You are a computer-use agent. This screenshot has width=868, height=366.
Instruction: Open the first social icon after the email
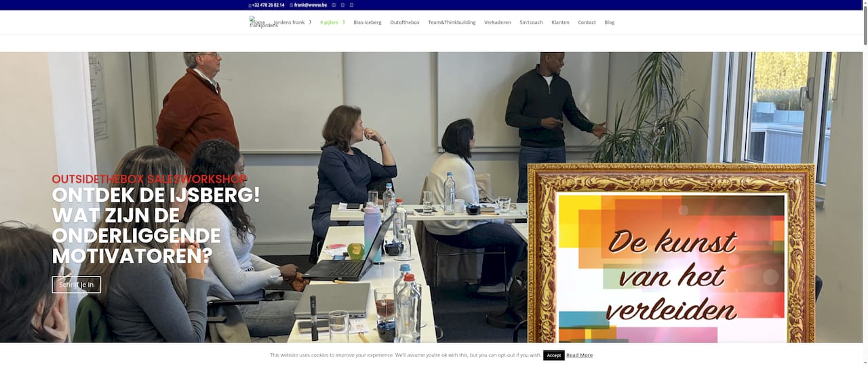(334, 5)
